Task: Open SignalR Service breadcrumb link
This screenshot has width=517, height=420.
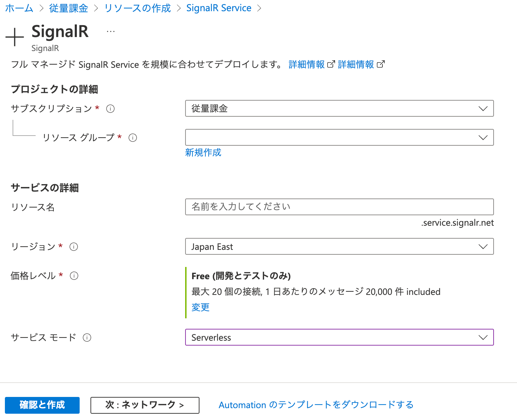Action: (219, 8)
